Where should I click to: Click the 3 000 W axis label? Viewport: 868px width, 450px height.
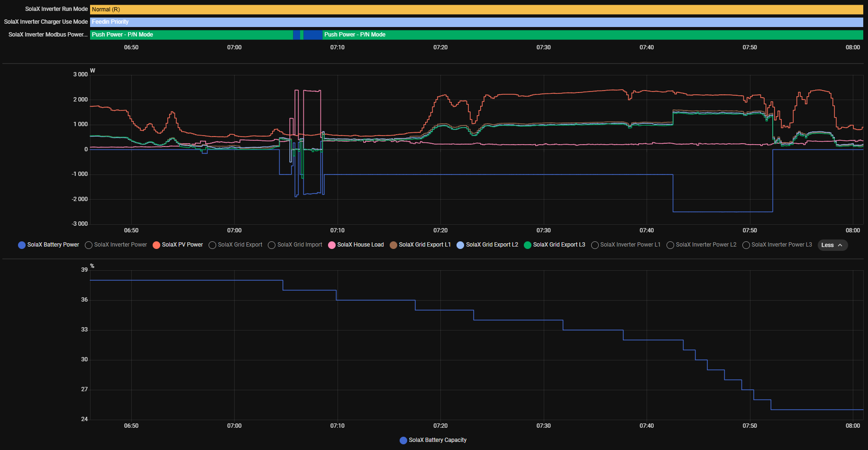coord(81,74)
